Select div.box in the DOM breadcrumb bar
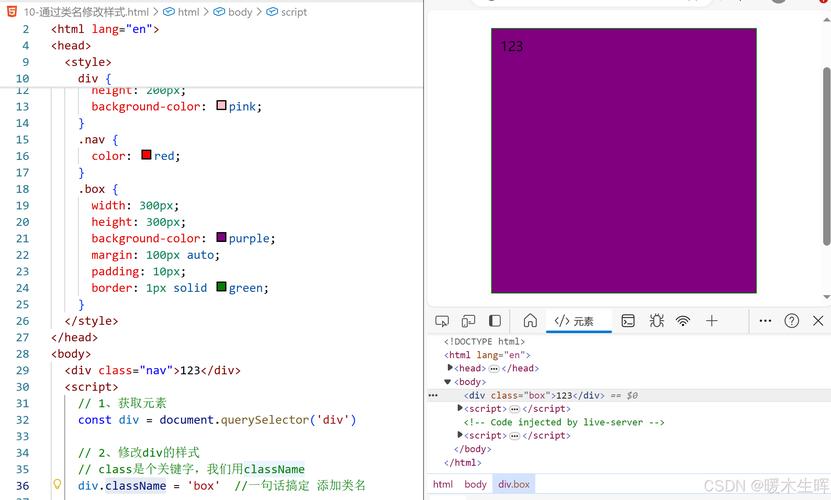Viewport: 831px width, 500px height. pyautogui.click(x=513, y=484)
